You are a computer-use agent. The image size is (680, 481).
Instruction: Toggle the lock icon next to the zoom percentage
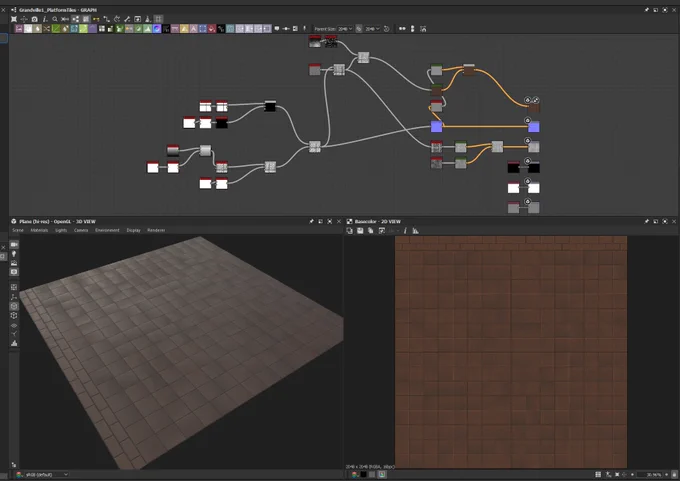674,474
